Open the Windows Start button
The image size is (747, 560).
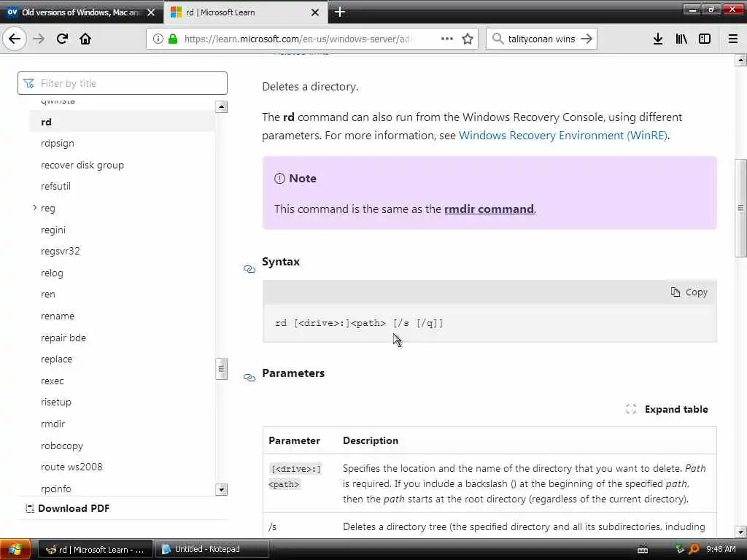tap(16, 550)
